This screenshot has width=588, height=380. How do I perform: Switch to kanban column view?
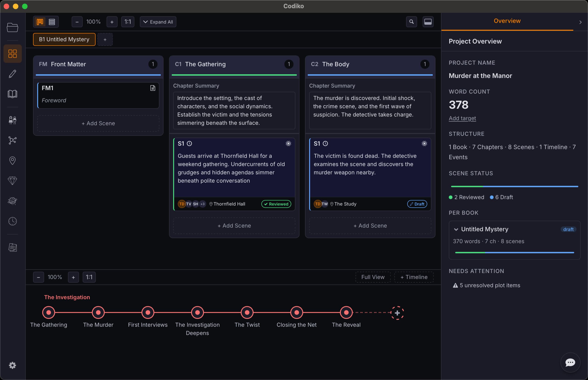tap(40, 22)
